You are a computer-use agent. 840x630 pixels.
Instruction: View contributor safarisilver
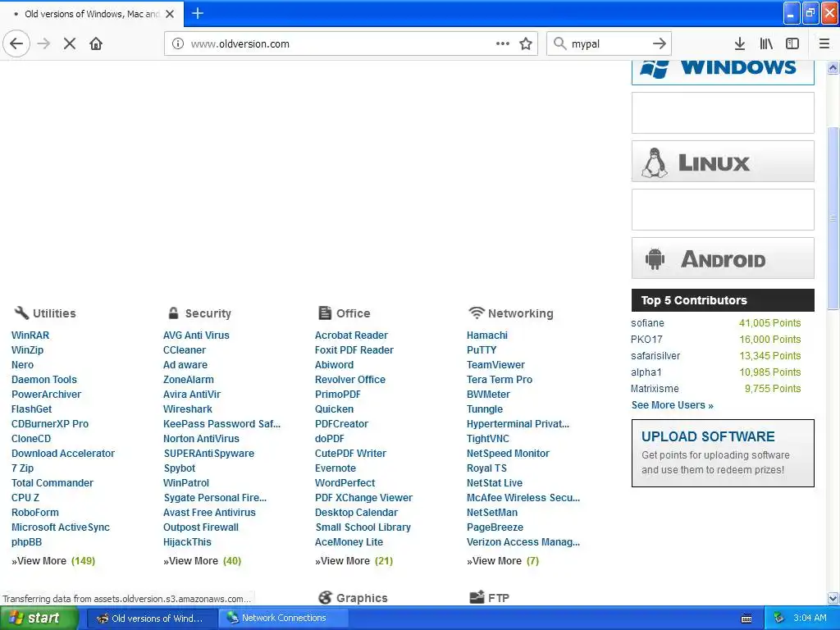pos(655,356)
